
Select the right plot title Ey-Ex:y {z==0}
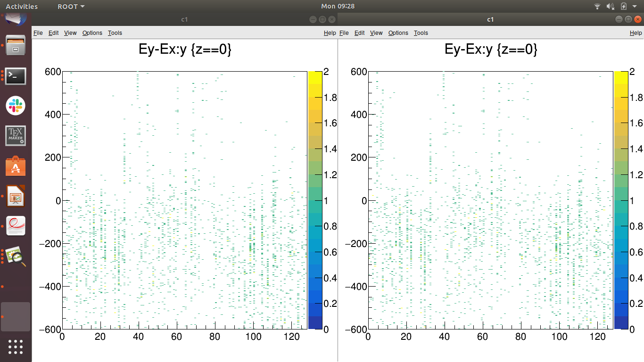coord(491,49)
